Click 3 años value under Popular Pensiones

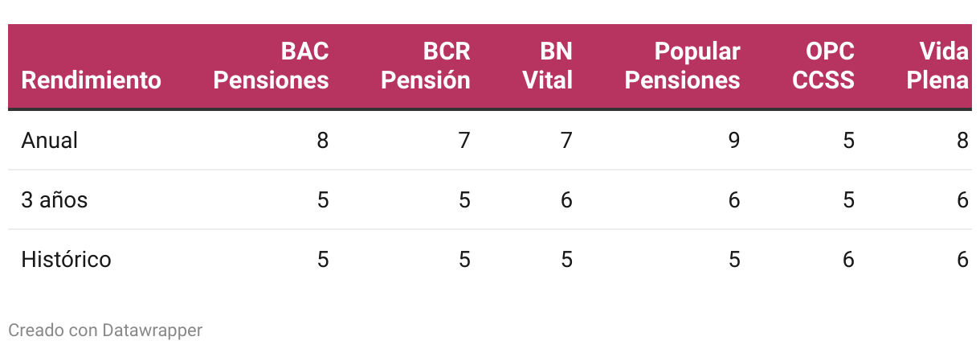pyautogui.click(x=734, y=199)
